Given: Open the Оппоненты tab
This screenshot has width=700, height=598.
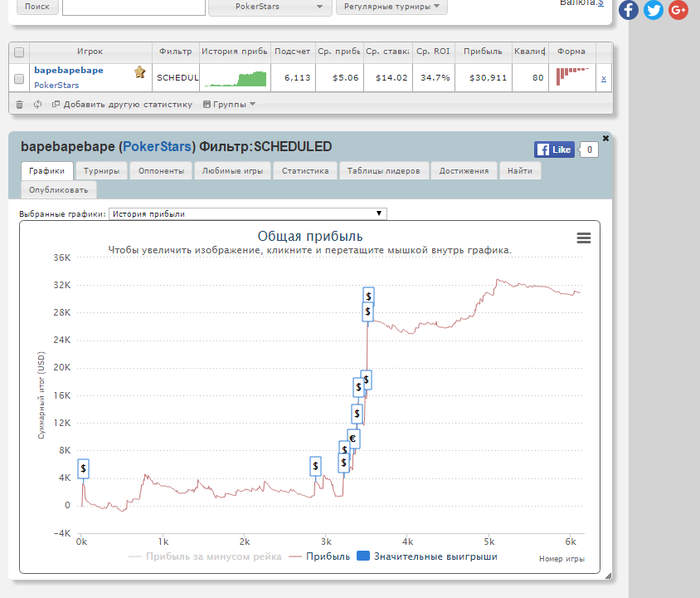Looking at the screenshot, I should pyautogui.click(x=161, y=171).
